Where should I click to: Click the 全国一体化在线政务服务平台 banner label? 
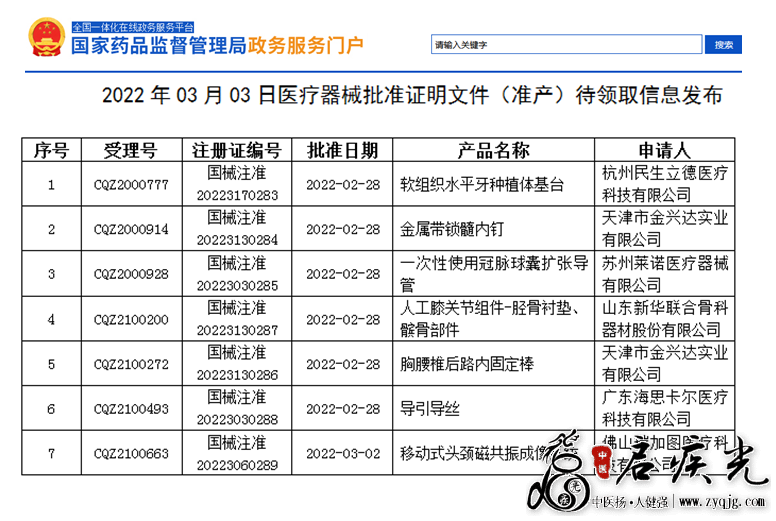133,27
